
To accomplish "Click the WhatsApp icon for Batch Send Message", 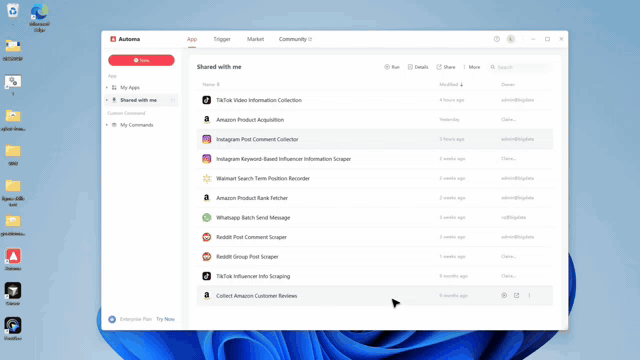I will coord(207,218).
